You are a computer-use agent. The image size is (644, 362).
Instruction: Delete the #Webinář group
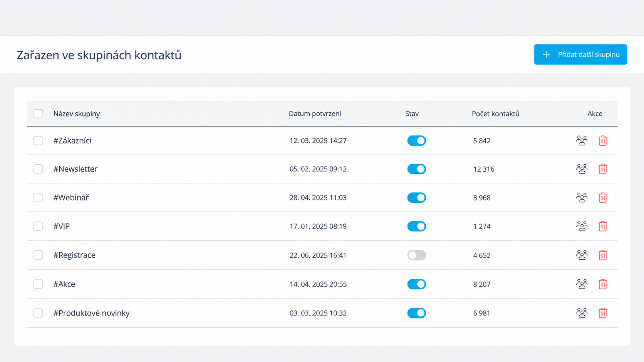pos(603,197)
